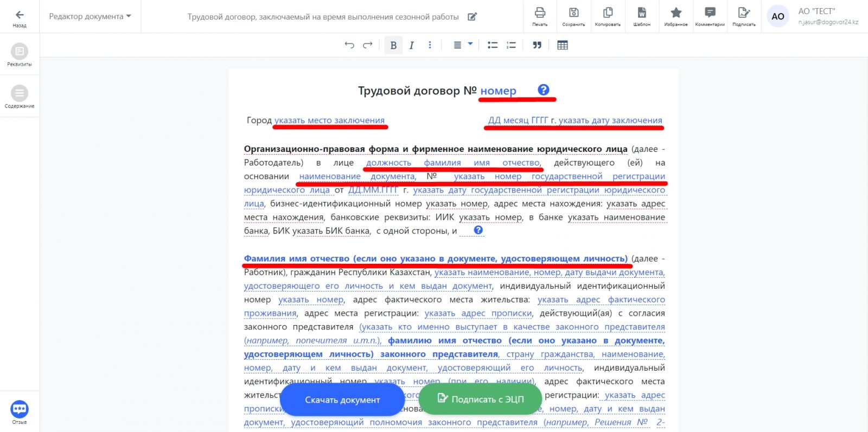Copy document using Копировать icon
The width and height of the screenshot is (868, 432).
pyautogui.click(x=608, y=16)
